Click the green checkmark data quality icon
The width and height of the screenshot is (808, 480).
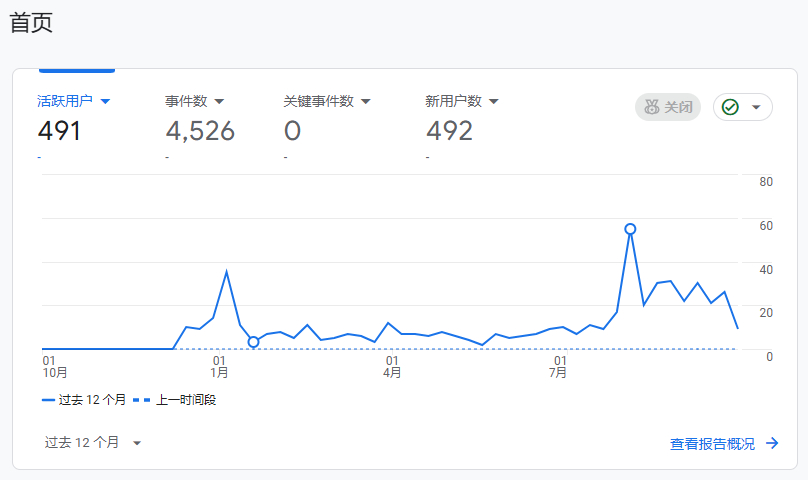pos(730,107)
